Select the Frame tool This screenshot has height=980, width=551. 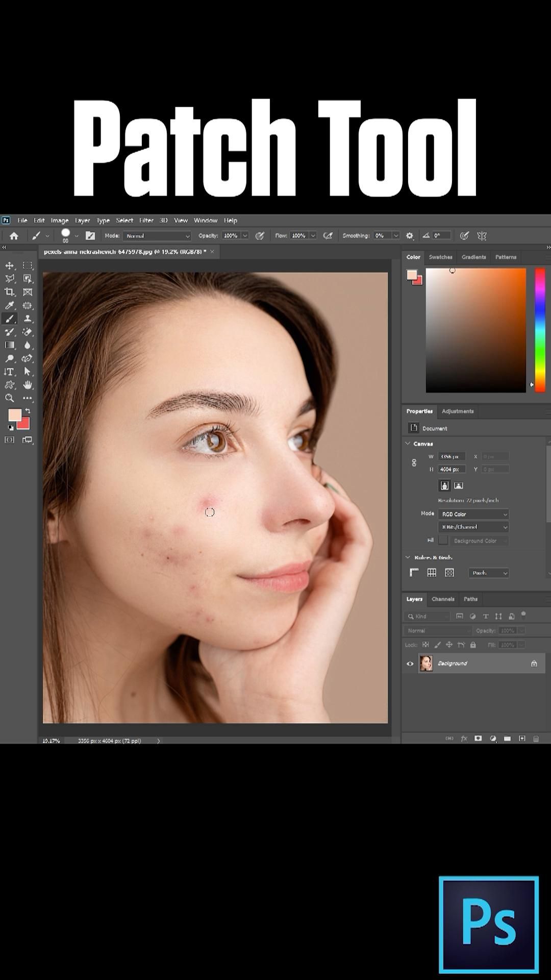(x=28, y=292)
